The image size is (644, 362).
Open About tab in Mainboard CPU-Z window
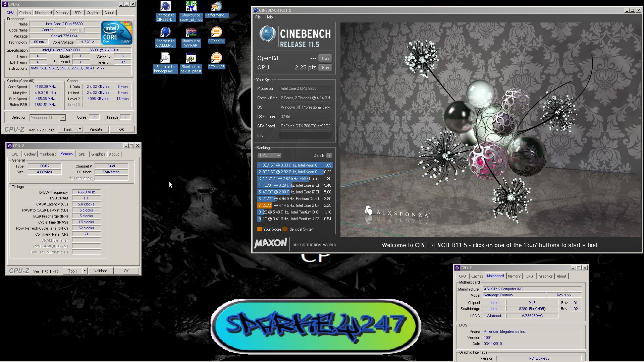point(561,276)
